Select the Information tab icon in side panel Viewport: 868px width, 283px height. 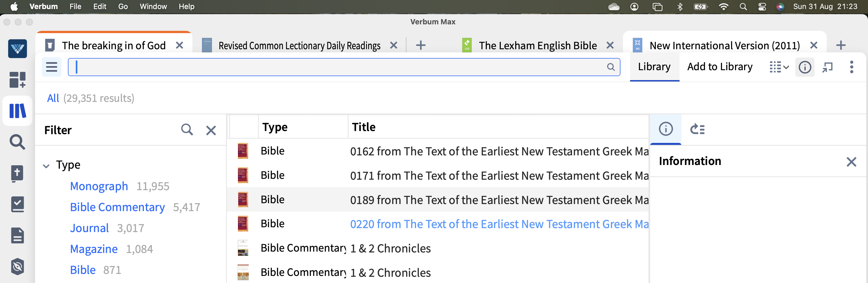click(x=666, y=129)
